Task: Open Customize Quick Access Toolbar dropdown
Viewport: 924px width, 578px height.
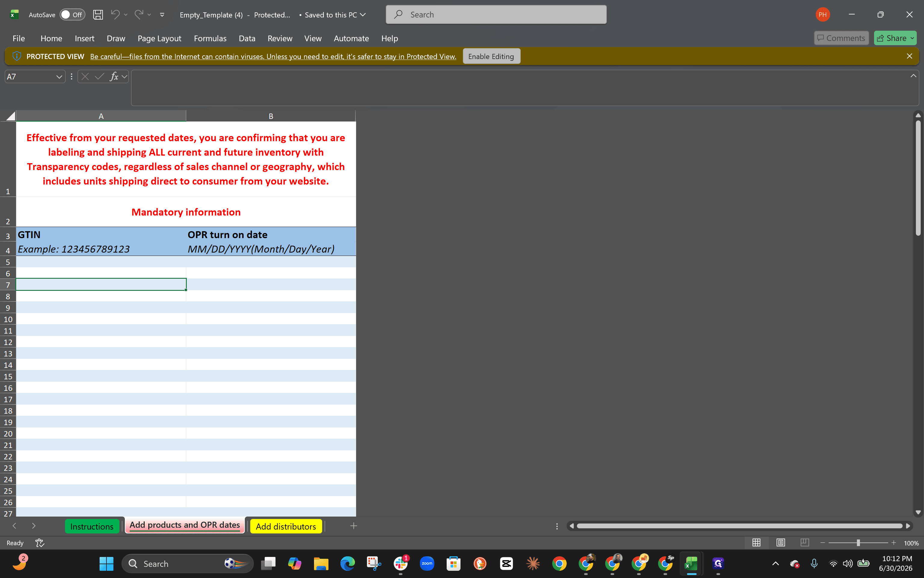Action: point(162,15)
